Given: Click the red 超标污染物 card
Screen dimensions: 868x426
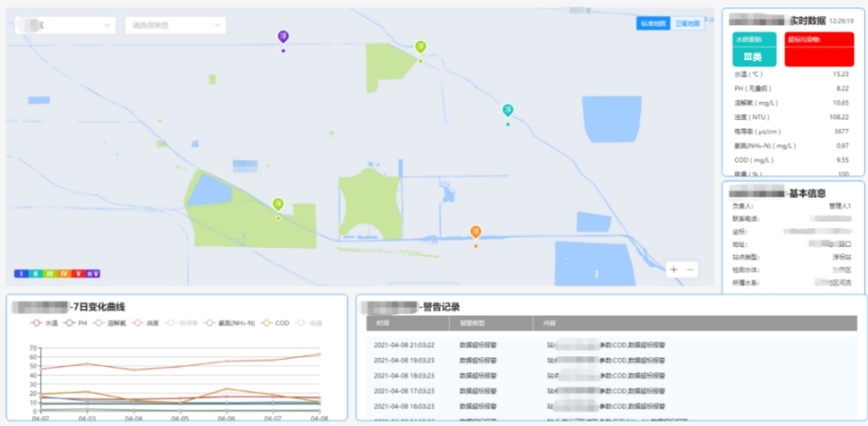Looking at the screenshot, I should click(819, 49).
